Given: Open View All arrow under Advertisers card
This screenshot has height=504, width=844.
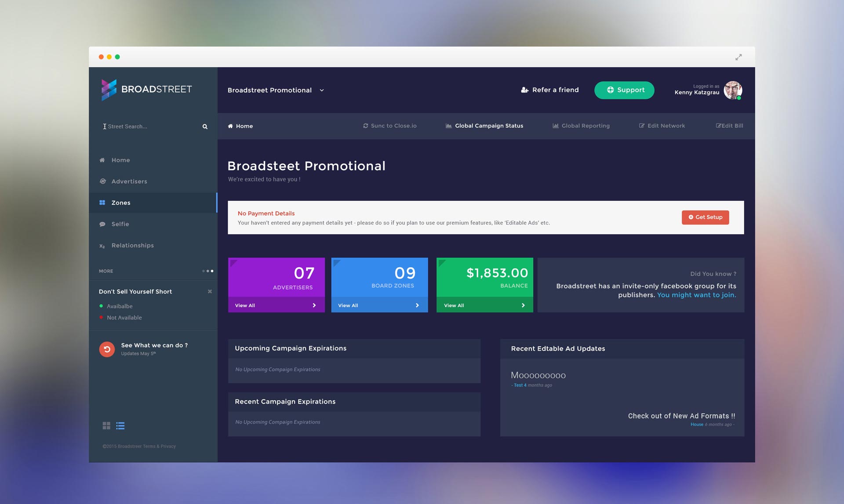Looking at the screenshot, I should click(314, 305).
